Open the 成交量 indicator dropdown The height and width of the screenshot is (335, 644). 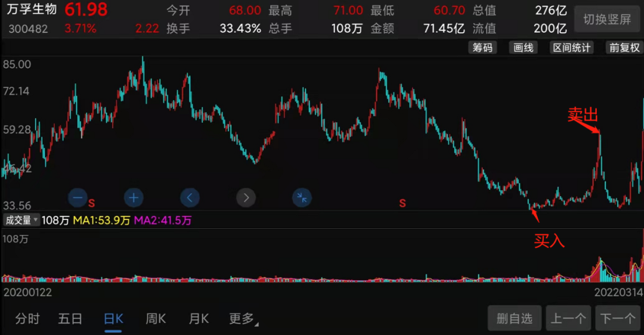(x=21, y=221)
